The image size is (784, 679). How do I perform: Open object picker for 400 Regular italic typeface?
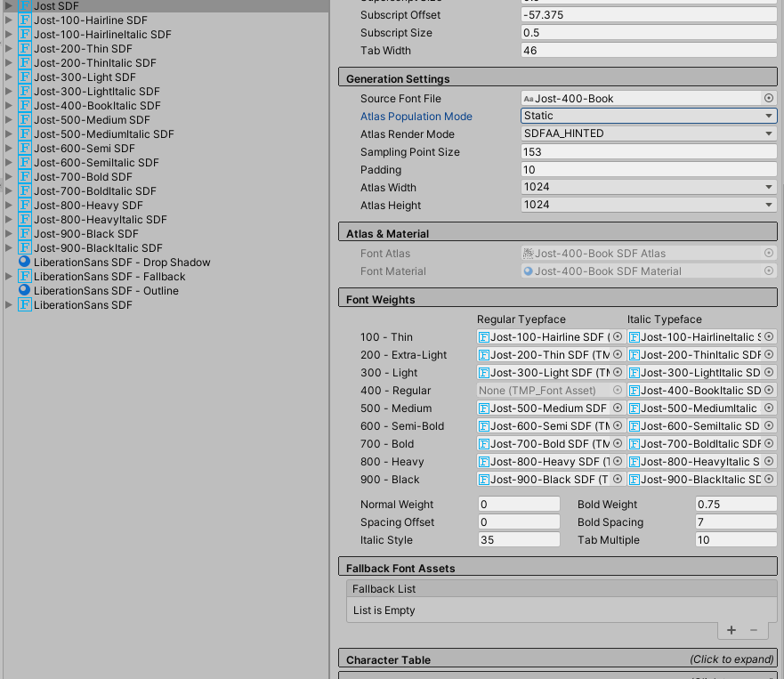pyautogui.click(x=771, y=390)
